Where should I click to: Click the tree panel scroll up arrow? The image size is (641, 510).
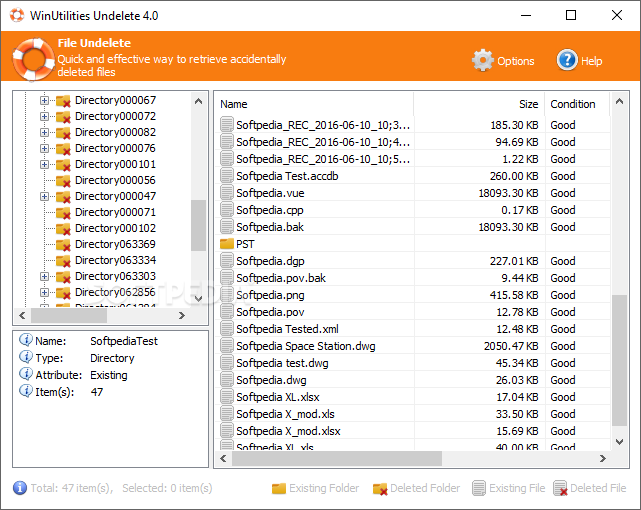click(199, 101)
